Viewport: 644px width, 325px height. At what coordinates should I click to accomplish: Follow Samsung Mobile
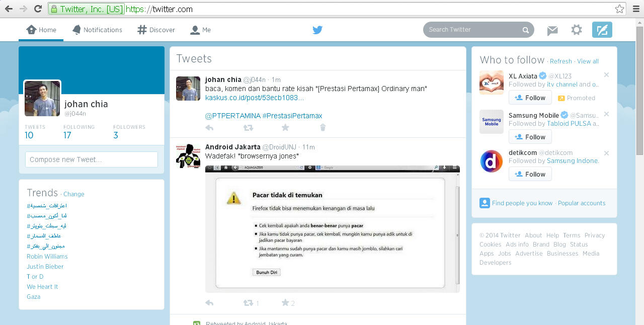tap(530, 137)
